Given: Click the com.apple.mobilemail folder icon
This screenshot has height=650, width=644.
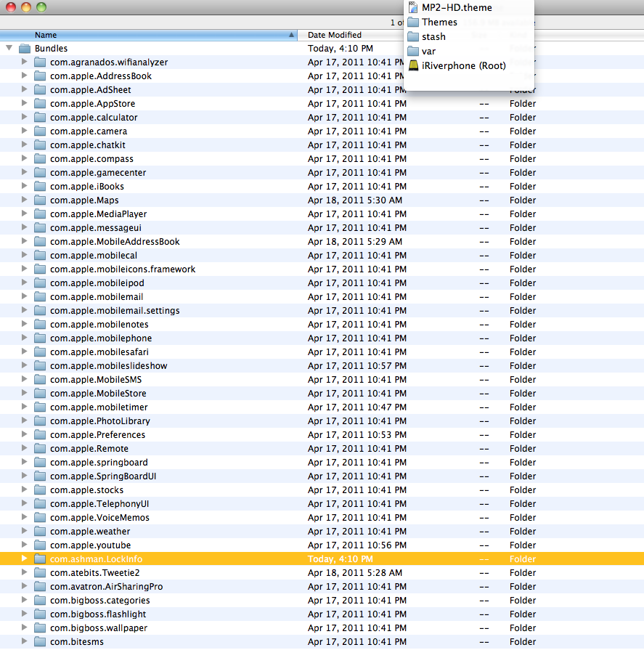Looking at the screenshot, I should tap(40, 297).
